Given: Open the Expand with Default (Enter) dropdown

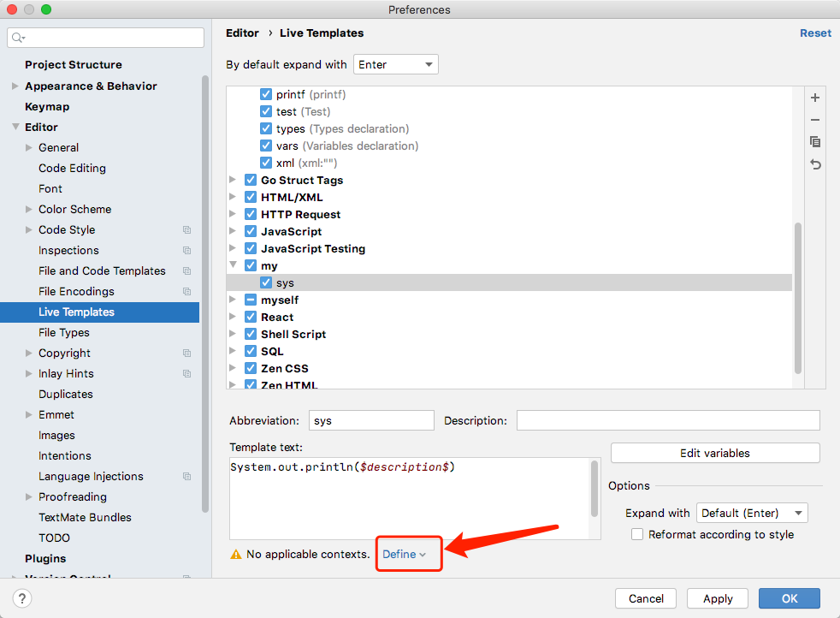Looking at the screenshot, I should click(752, 513).
